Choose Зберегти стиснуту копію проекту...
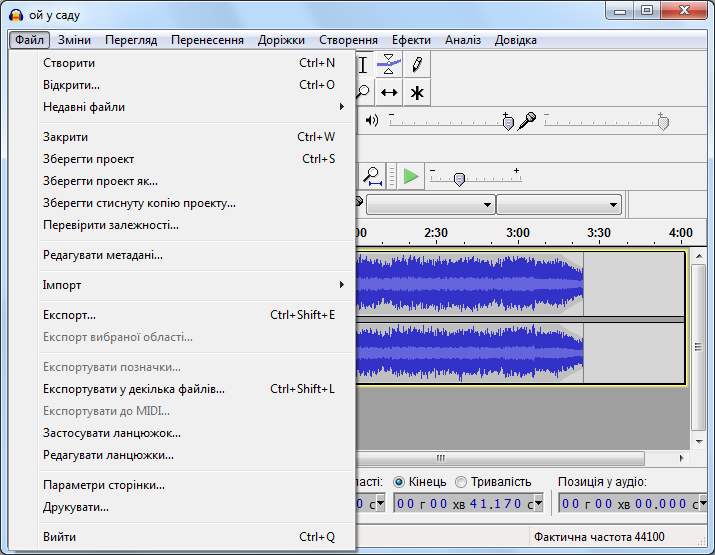715x555 pixels. click(197, 203)
